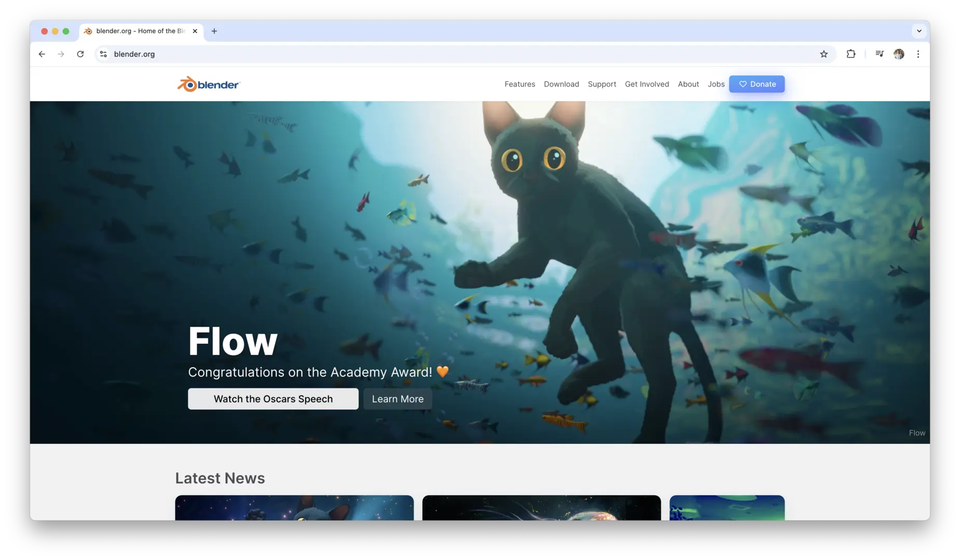
Task: Click the Latest News heading
Action: pos(220,478)
